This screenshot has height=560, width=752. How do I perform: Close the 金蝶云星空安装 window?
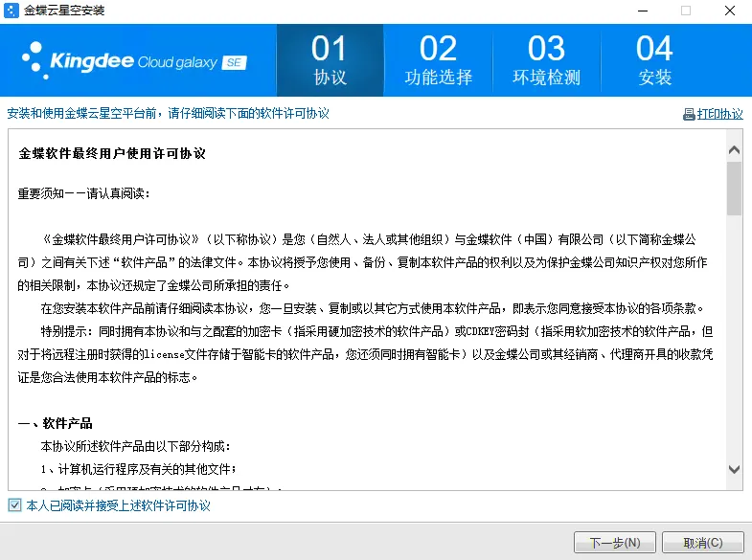[729, 11]
